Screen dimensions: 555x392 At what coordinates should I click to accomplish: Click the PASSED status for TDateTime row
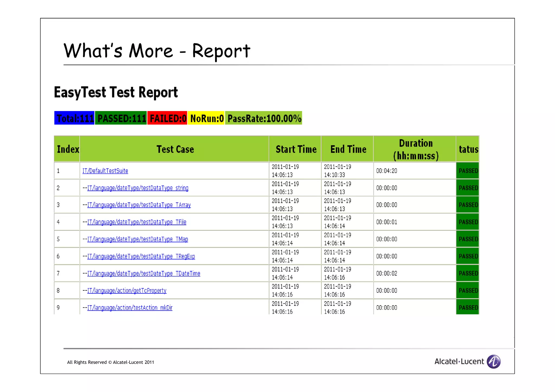point(468,273)
